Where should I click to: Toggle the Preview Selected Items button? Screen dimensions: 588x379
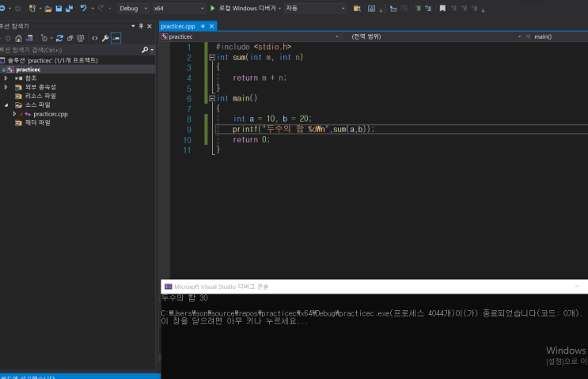pyautogui.click(x=116, y=38)
